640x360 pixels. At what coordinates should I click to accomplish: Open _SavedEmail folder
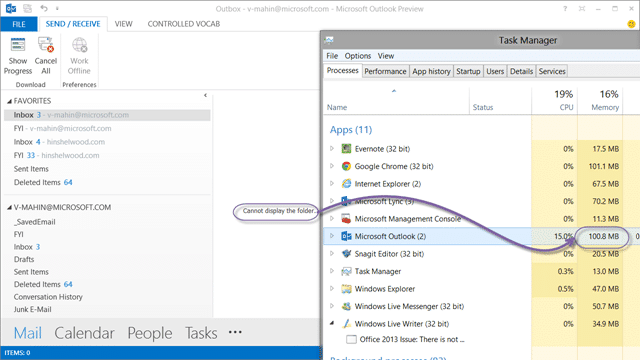(x=35, y=222)
